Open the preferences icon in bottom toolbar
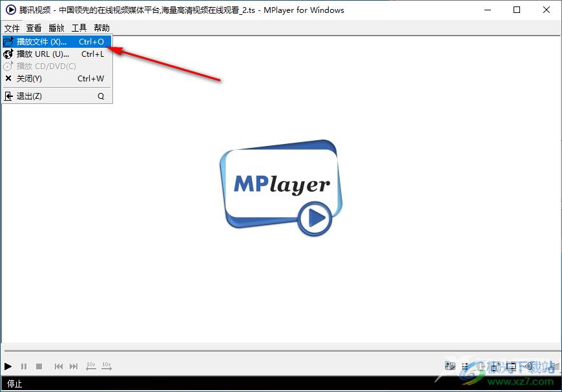Image resolution: width=562 pixels, height=392 pixels. click(x=450, y=366)
